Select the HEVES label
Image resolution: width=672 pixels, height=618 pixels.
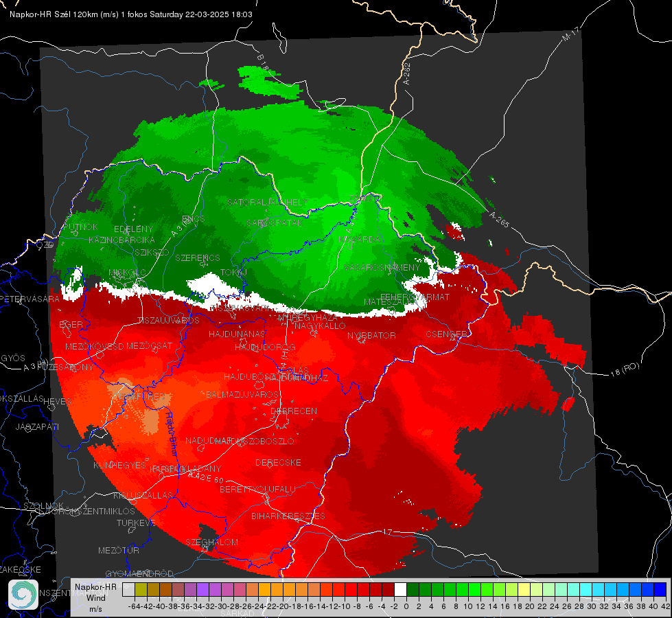(x=58, y=402)
